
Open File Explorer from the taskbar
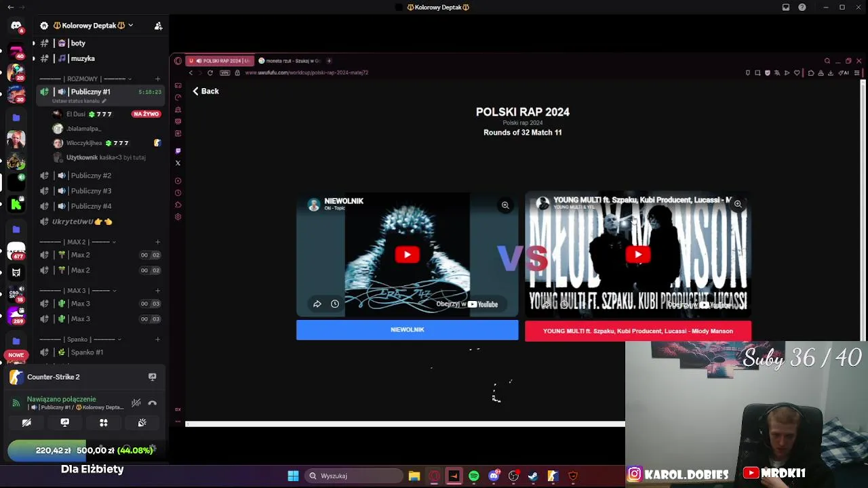click(x=414, y=476)
